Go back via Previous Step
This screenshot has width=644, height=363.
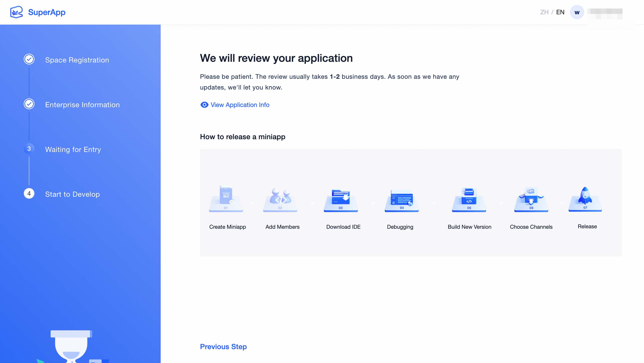point(223,346)
